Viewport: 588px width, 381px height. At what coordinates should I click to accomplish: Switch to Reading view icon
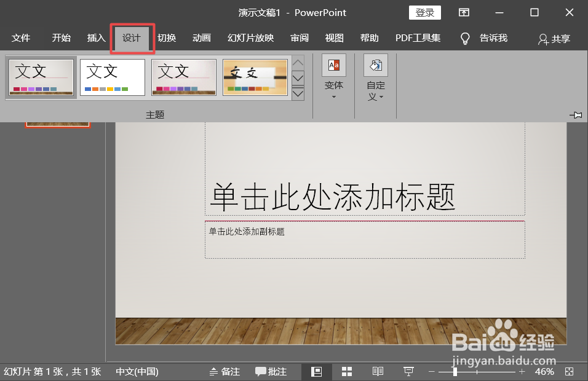pyautogui.click(x=378, y=372)
